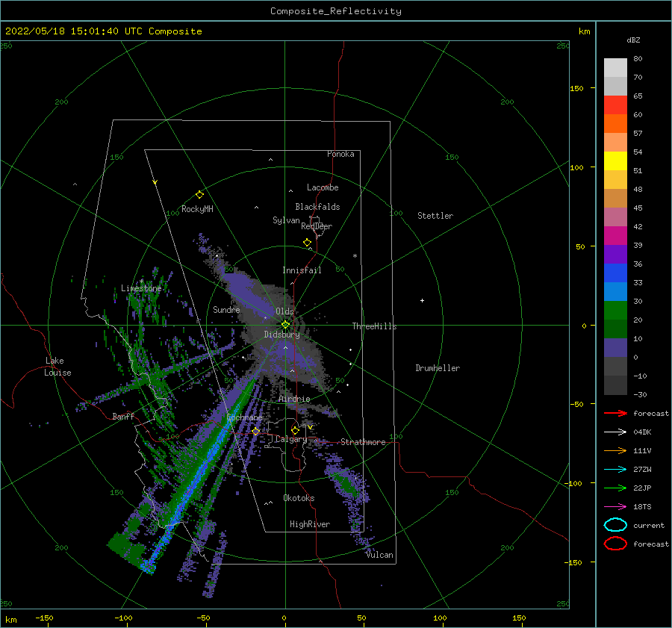
Task: Click the yellow diamond marker below RedDeer
Action: [307, 242]
